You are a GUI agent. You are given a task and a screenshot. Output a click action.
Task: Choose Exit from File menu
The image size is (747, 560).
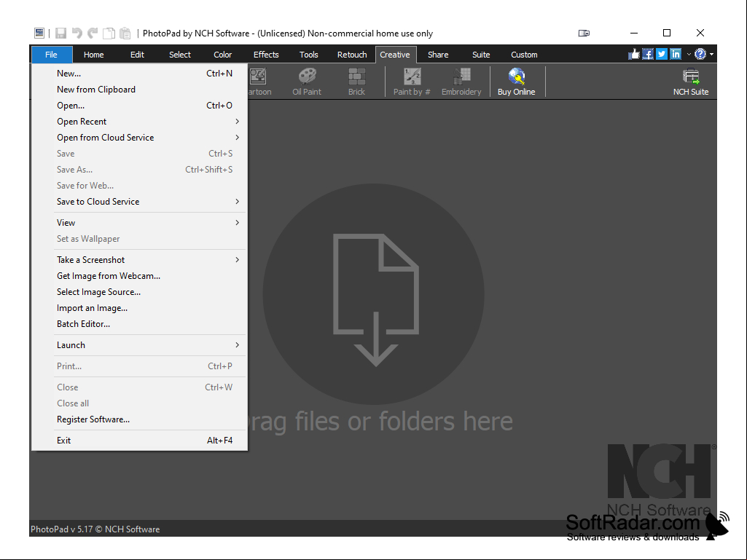[x=140, y=441]
